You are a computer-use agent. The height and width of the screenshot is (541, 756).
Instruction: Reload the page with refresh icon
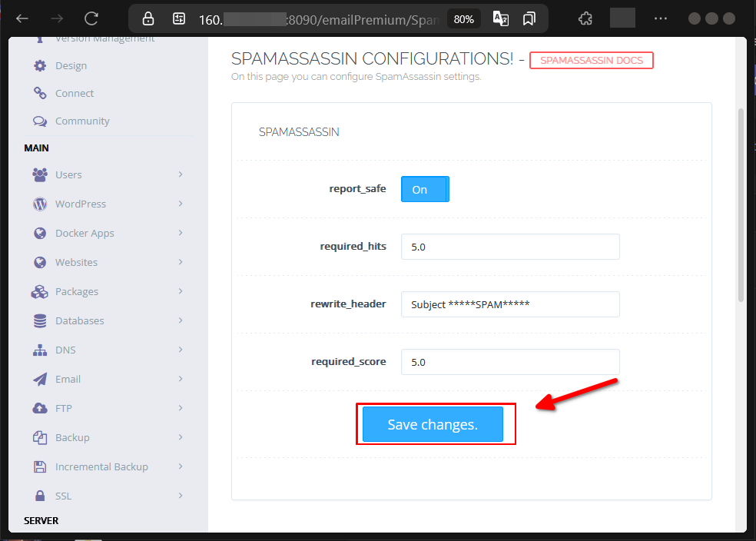coord(91,18)
